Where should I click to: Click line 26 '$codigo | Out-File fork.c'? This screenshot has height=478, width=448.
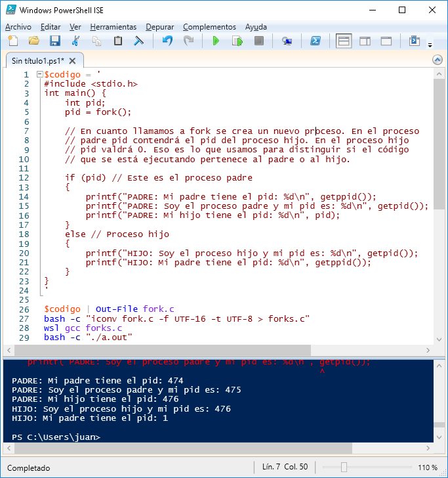click(109, 309)
